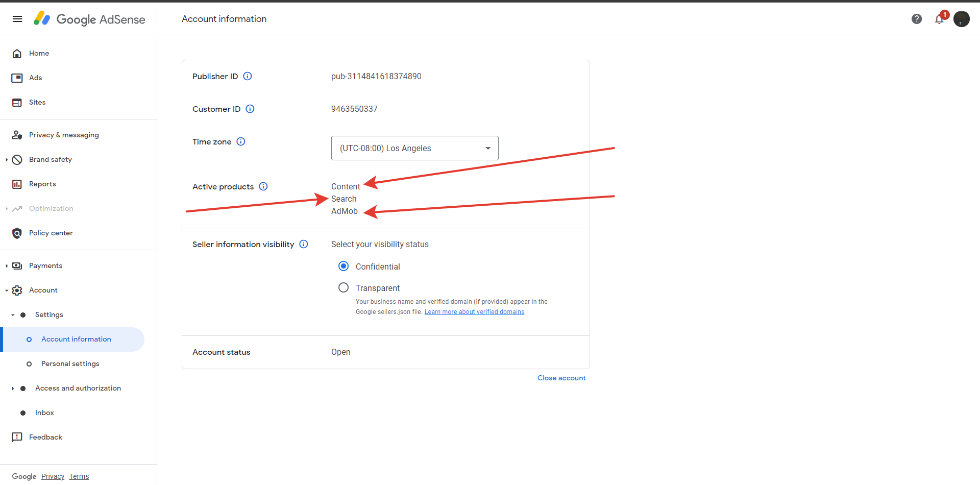Screen dimensions: 980x485
Task: Open the main hamburger menu
Action: (x=17, y=19)
